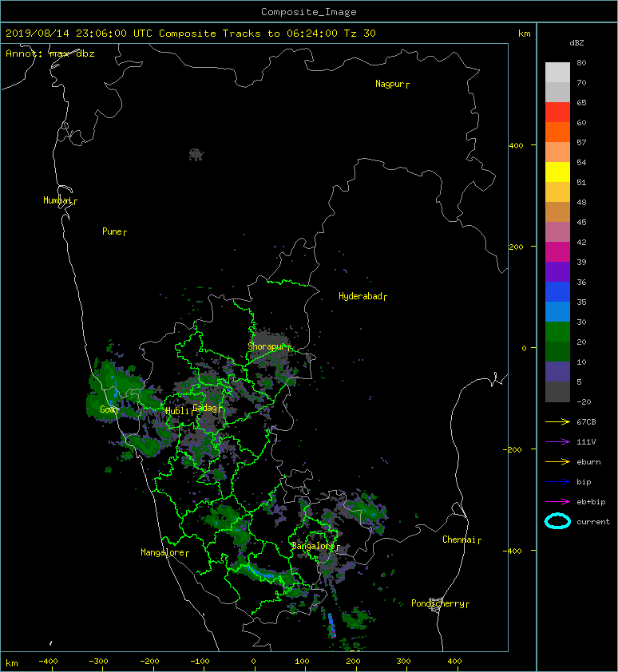Choose the light blue swatch above 30
618x672 pixels.
click(557, 311)
